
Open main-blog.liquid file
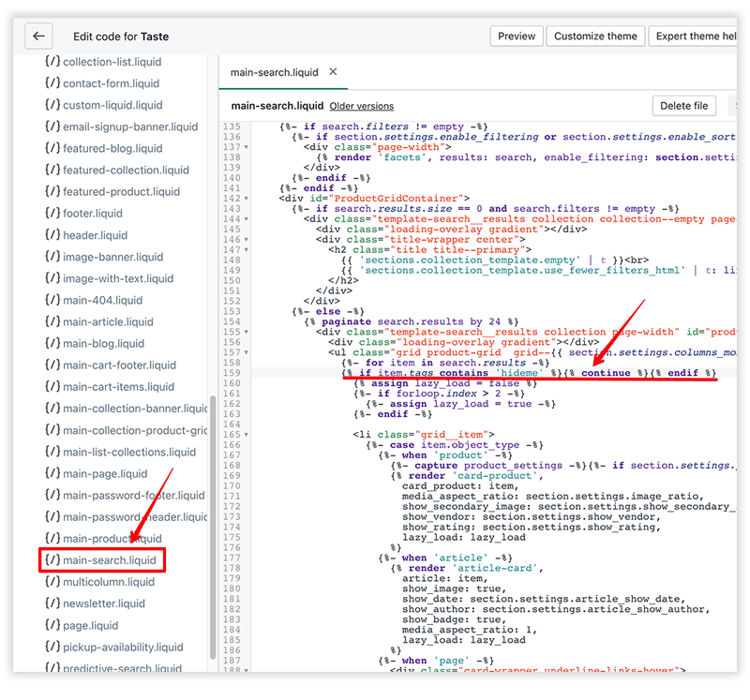tap(95, 343)
